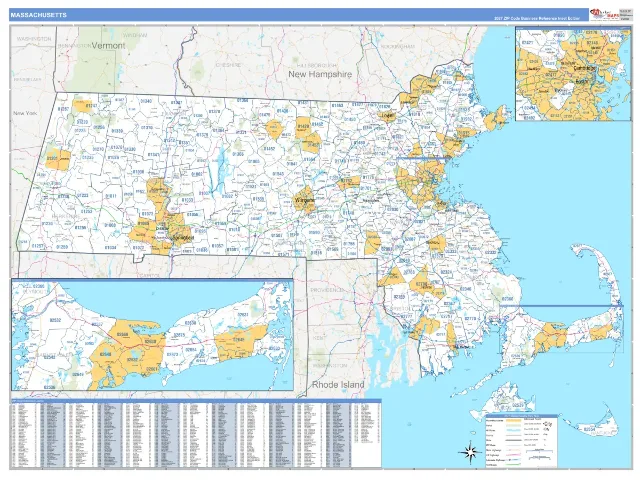Screen dimensions: 640x480
Task: Click the CHESHIRE county label
Action: [x=228, y=65]
